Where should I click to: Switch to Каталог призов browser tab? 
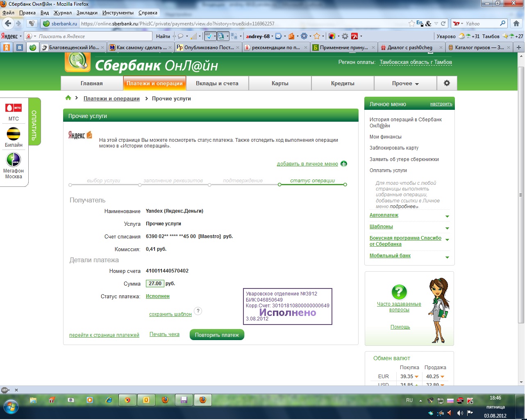[x=479, y=47]
